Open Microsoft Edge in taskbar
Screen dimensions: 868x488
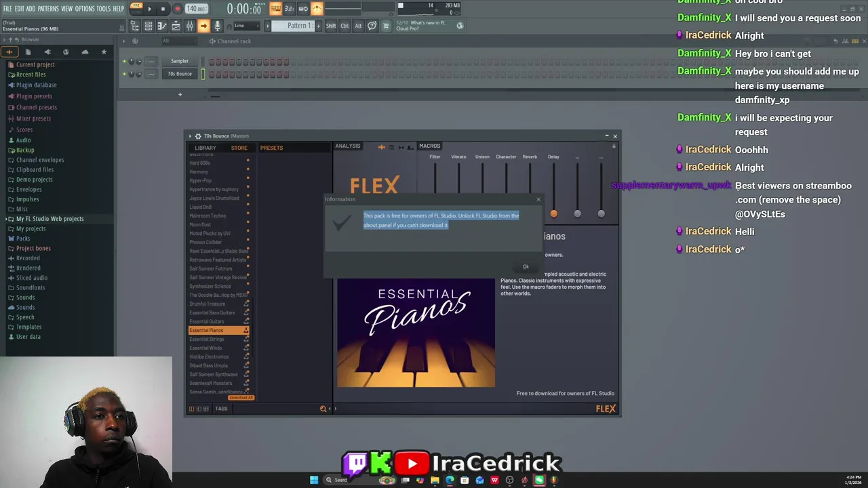(x=450, y=480)
